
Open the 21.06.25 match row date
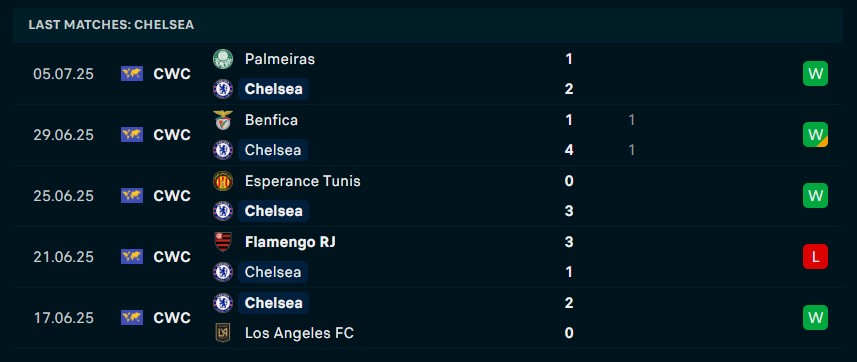[x=63, y=257]
